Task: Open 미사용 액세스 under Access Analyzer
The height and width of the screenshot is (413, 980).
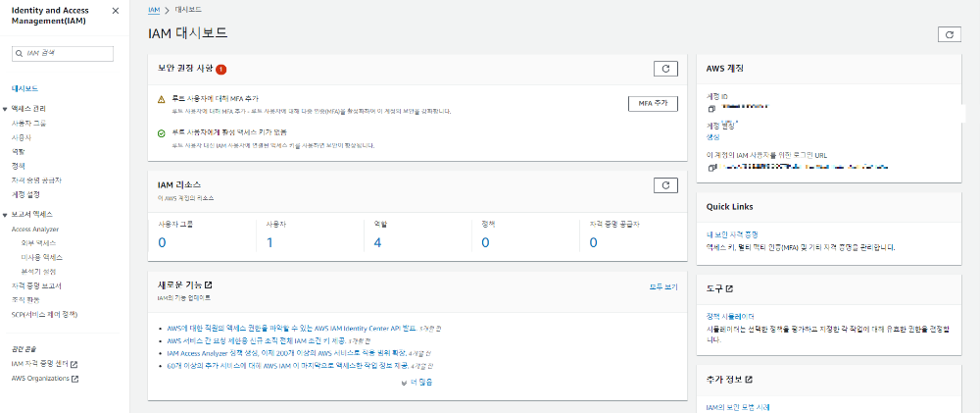Action: coord(41,257)
